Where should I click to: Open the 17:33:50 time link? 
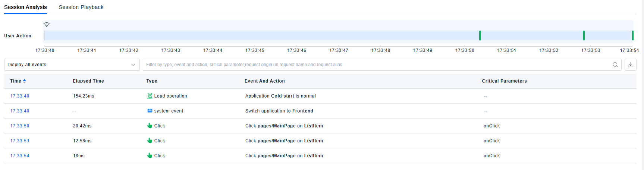(20, 126)
